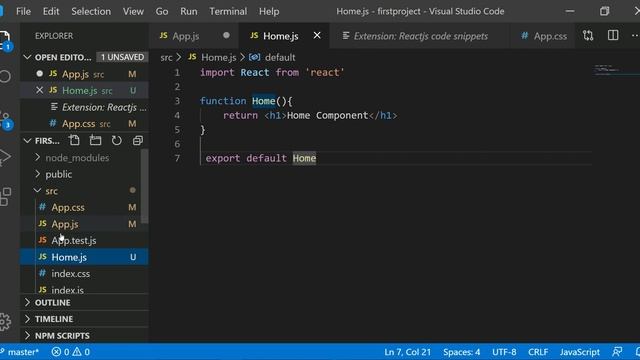The width and height of the screenshot is (640, 360).
Task: Open App.js in src folder tree
Action: (84, 224)
